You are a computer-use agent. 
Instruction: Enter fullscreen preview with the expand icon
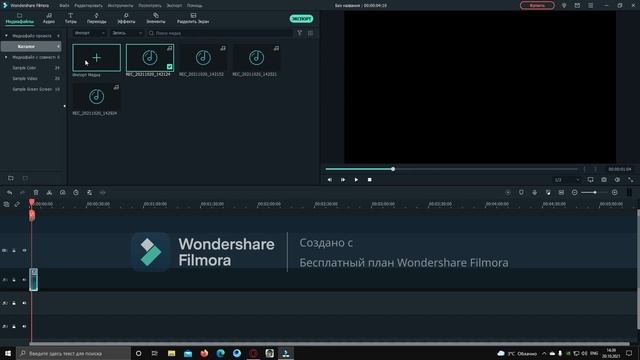631,180
